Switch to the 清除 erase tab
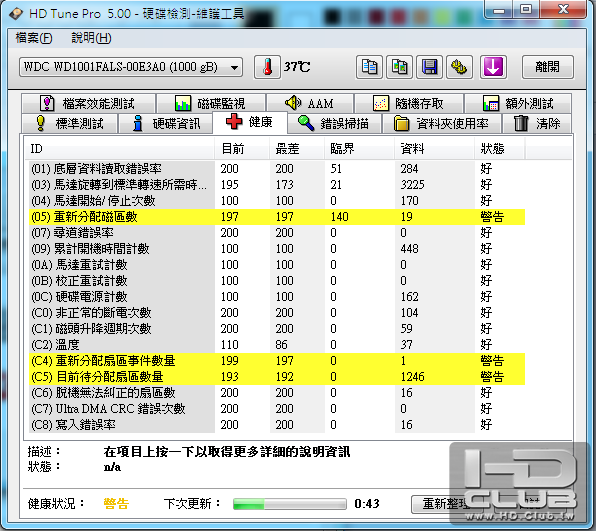This screenshot has height=531, width=596. coord(537,124)
